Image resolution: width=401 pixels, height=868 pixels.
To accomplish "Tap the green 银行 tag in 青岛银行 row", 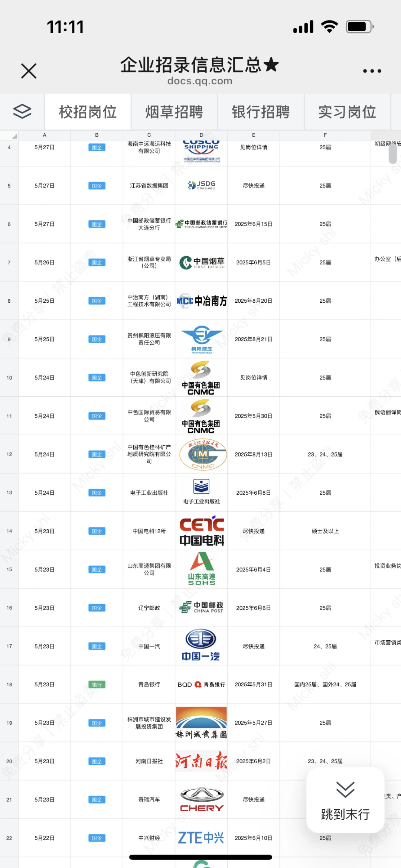I will click(97, 685).
